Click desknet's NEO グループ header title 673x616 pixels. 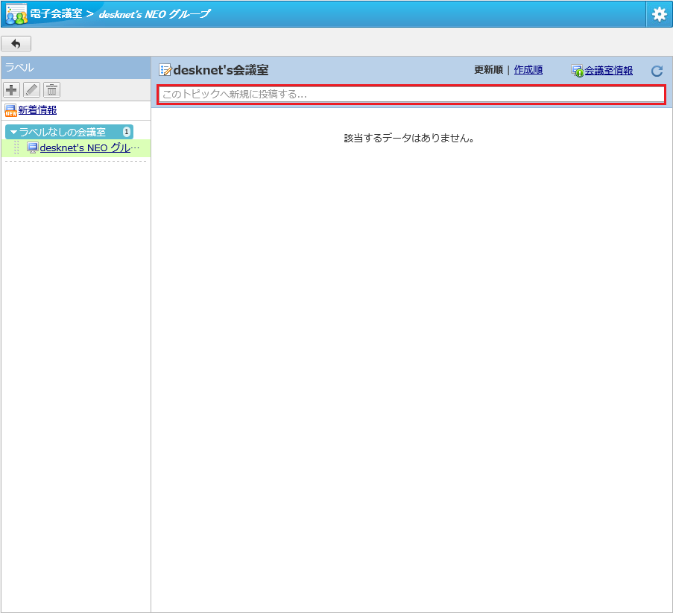pyautogui.click(x=154, y=14)
